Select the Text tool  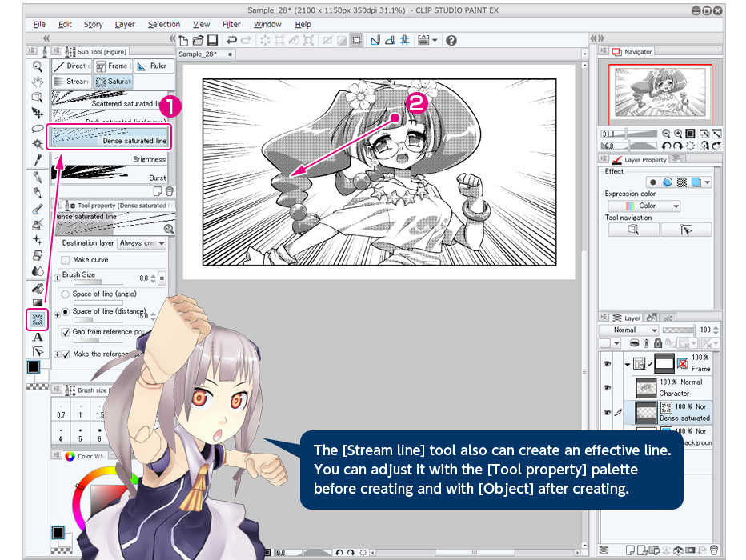[37, 337]
